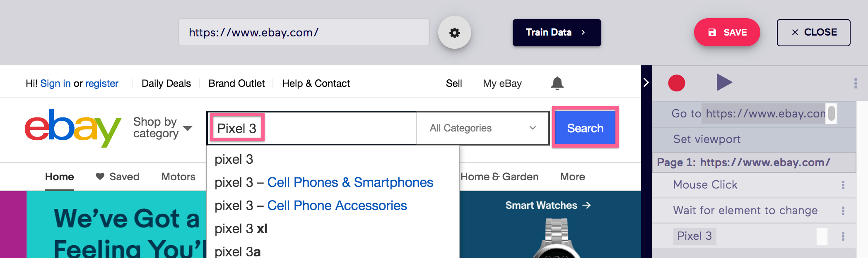Click the heart icon beside Saved
Image resolution: width=868 pixels, height=258 pixels.
click(x=99, y=177)
